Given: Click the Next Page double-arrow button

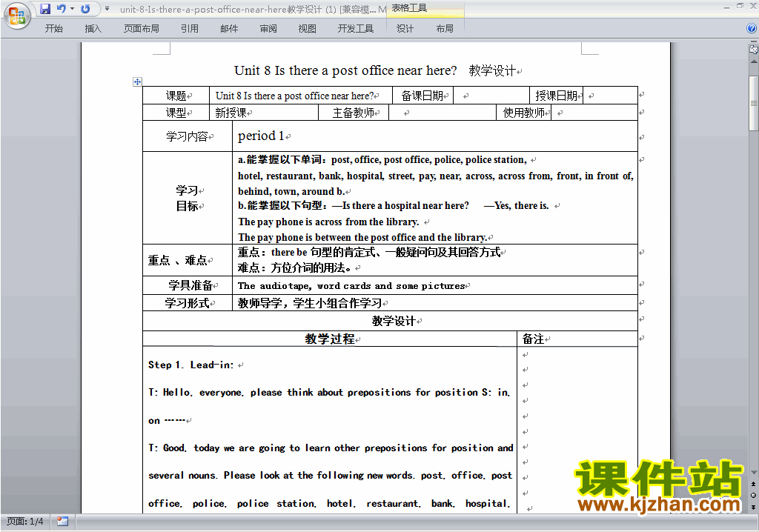Looking at the screenshot, I should coord(753,507).
